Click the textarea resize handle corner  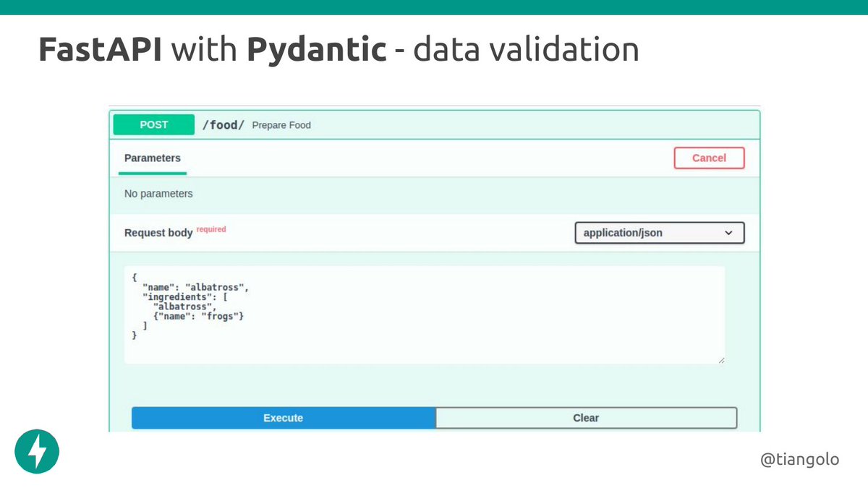point(720,359)
